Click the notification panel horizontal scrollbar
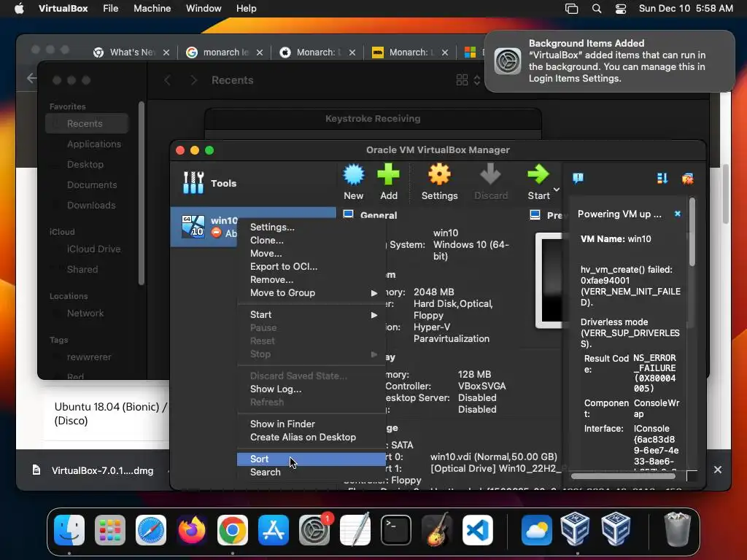747x560 pixels. pyautogui.click(x=623, y=475)
